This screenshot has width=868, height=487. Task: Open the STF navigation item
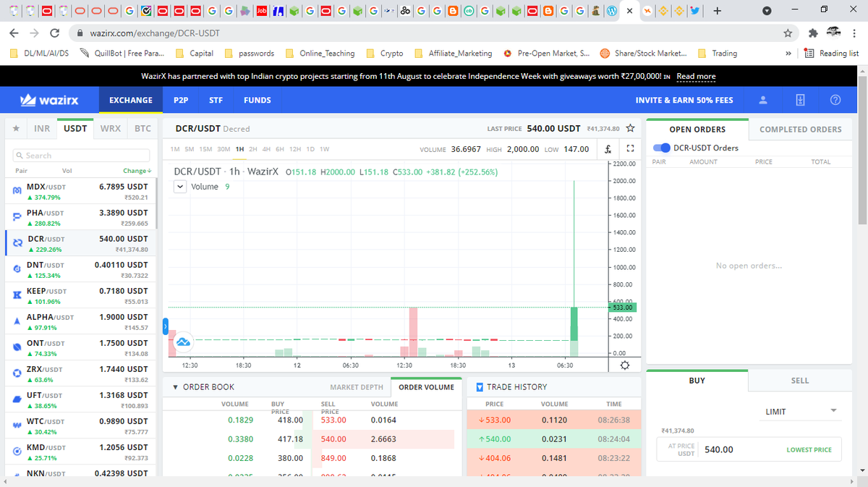coord(216,100)
